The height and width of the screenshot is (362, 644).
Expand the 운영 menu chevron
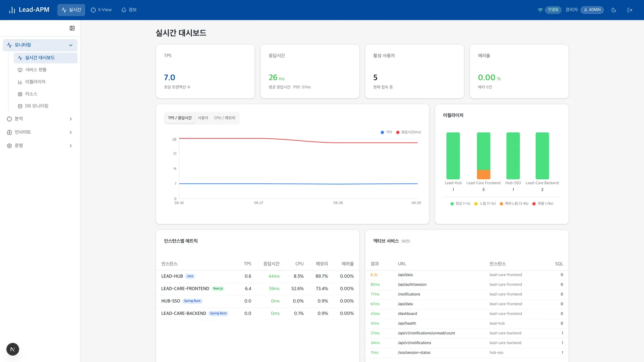pyautogui.click(x=71, y=146)
